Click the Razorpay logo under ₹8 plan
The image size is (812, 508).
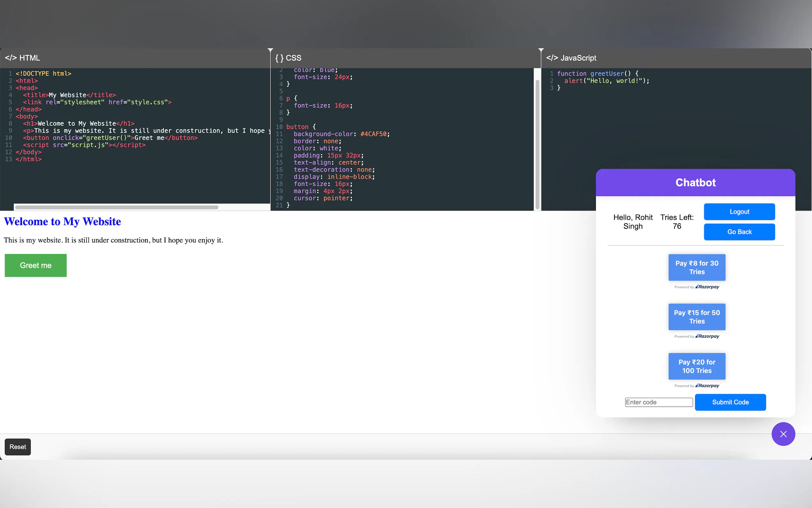tap(707, 287)
